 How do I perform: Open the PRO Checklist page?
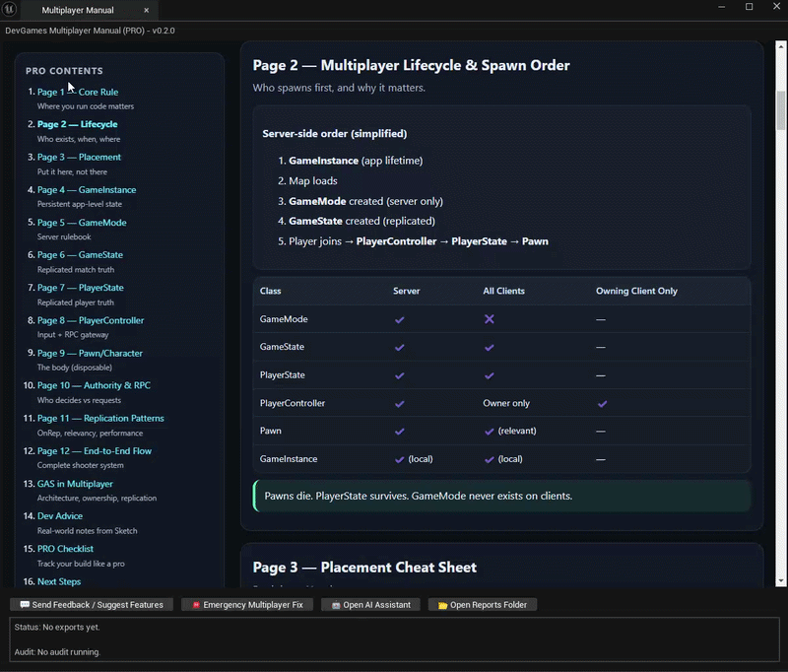(x=66, y=548)
